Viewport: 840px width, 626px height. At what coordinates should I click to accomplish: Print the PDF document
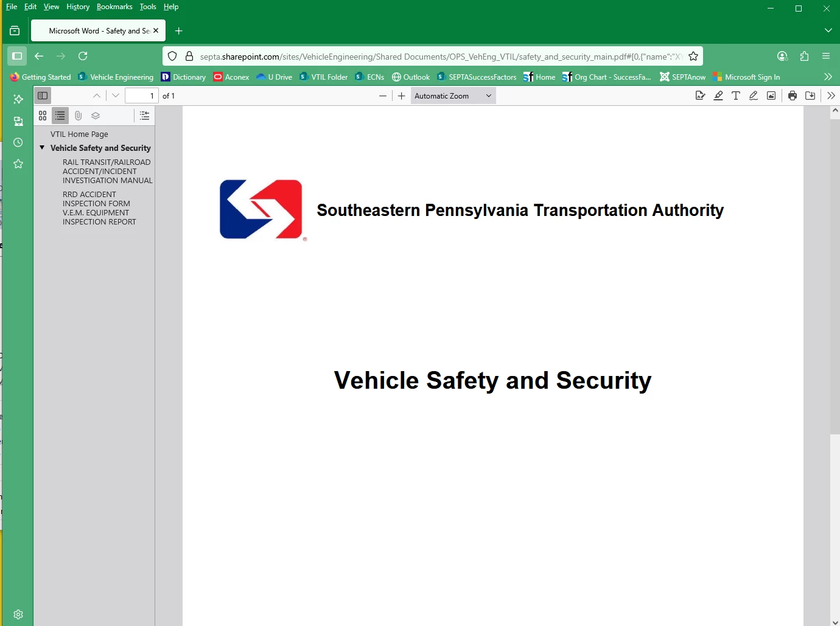(793, 96)
